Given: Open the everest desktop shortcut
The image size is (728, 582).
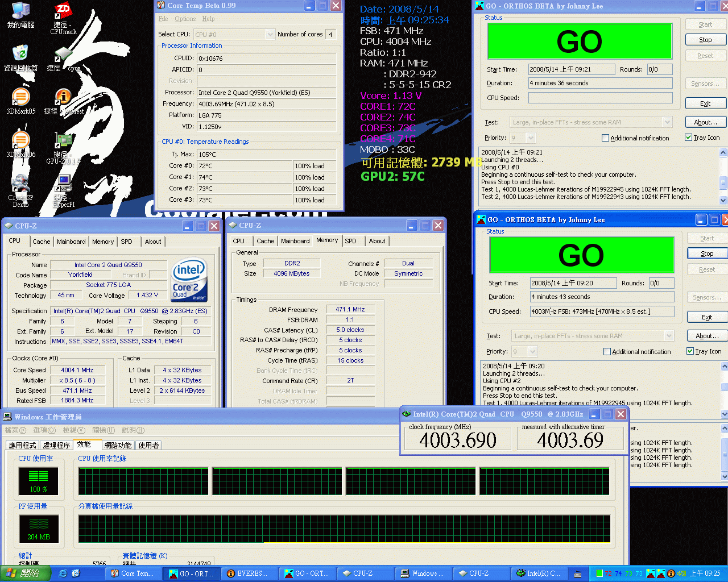Looking at the screenshot, I should pos(63,101).
